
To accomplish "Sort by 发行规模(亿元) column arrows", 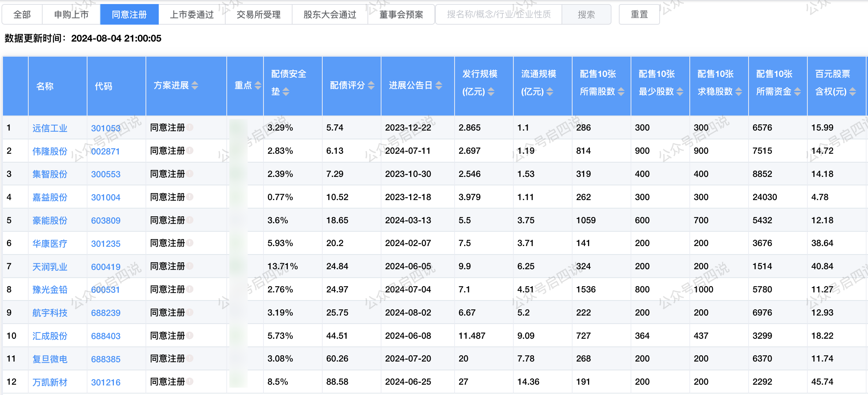I will pyautogui.click(x=491, y=92).
